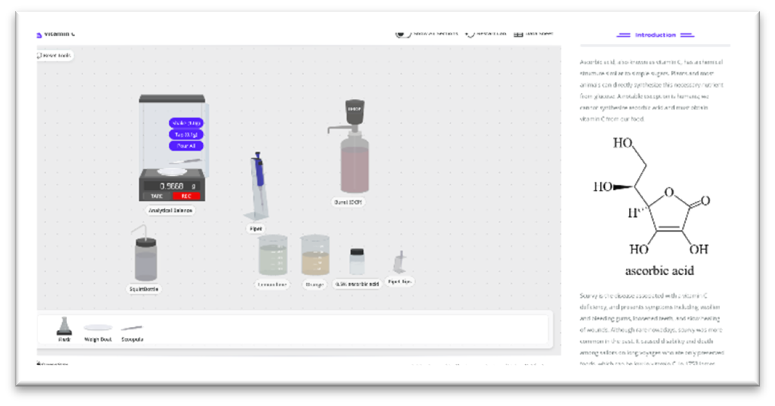Click the Flask icon in the equipment tray

64,327
